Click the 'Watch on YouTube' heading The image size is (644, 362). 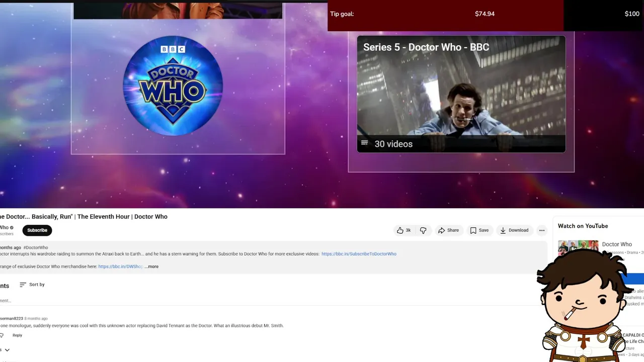pos(583,226)
